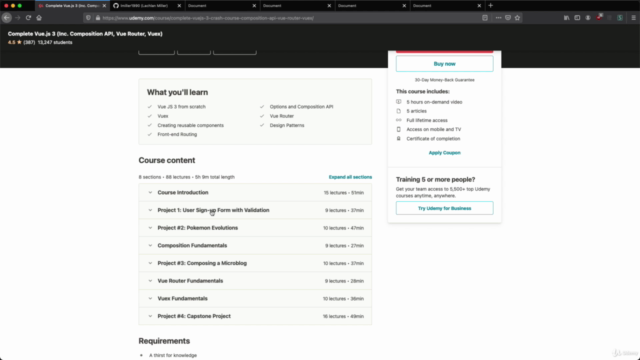Expand Project 1: User Sign-up Form section

[255, 210]
